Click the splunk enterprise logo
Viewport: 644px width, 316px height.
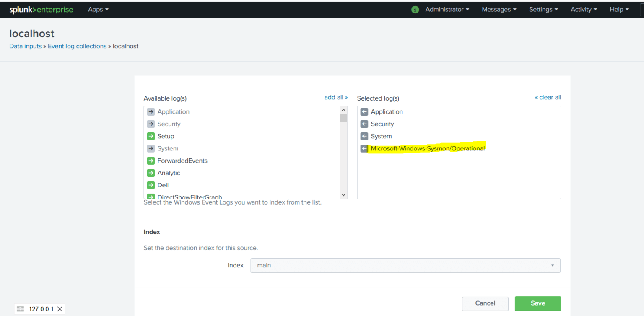(x=41, y=9)
